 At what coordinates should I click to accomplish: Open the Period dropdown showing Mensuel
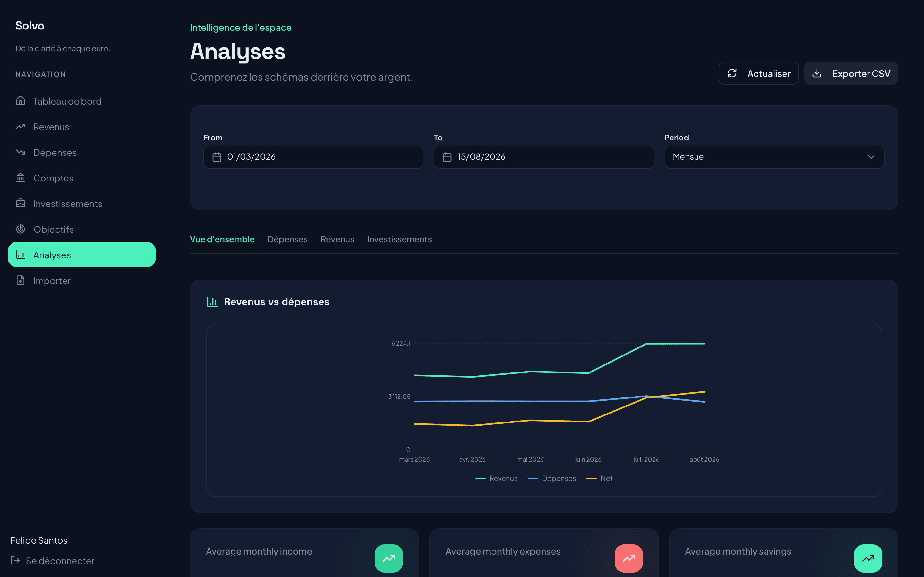pos(774,157)
